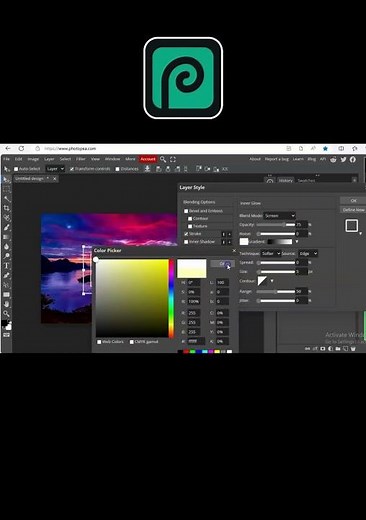Click the rainbow hue strip in Color Picker
The width and height of the screenshot is (366, 520).
[171, 298]
